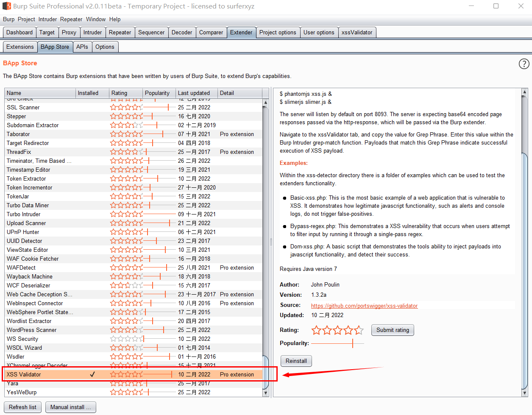
Task: Click the detail pane scroll-down arrow
Action: tap(525, 393)
